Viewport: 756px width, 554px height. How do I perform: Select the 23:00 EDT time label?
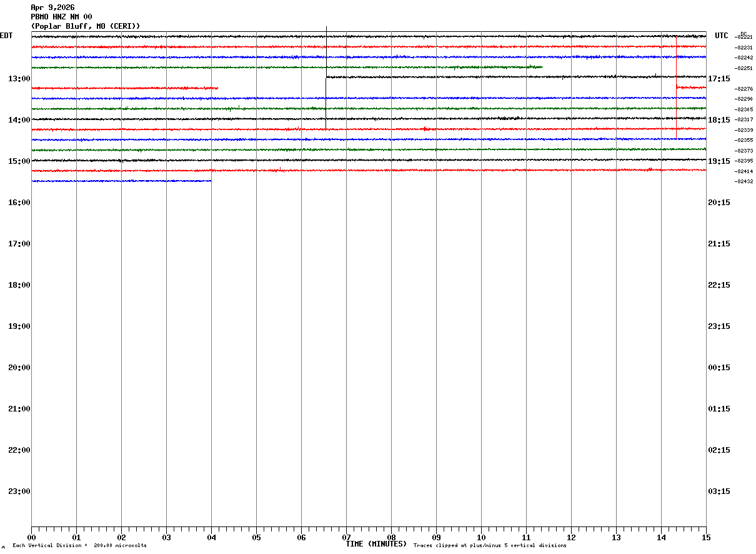pos(19,491)
